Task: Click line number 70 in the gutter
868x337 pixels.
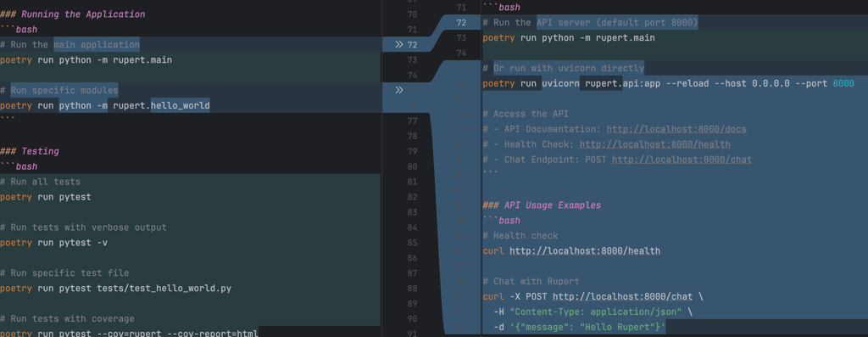Action: click(x=412, y=14)
